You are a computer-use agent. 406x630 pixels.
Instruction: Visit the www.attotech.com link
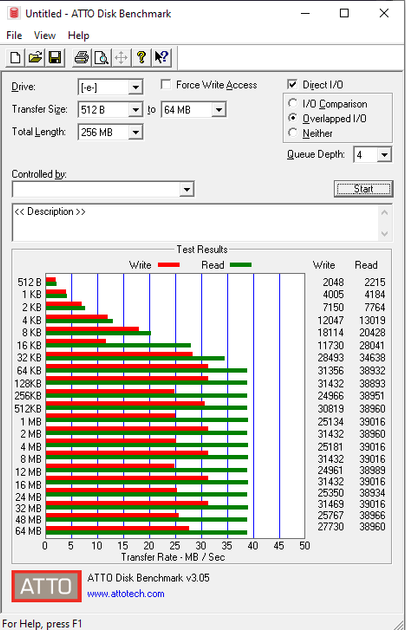pos(126,594)
